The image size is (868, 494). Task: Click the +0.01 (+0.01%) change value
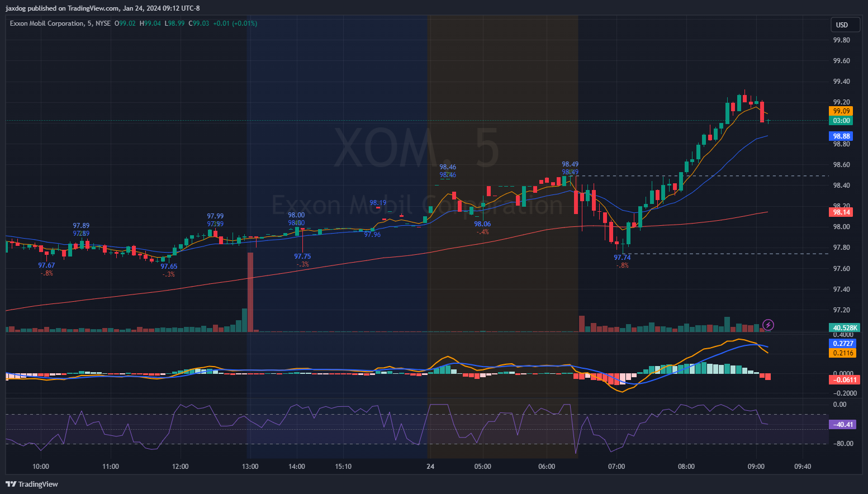pos(235,23)
